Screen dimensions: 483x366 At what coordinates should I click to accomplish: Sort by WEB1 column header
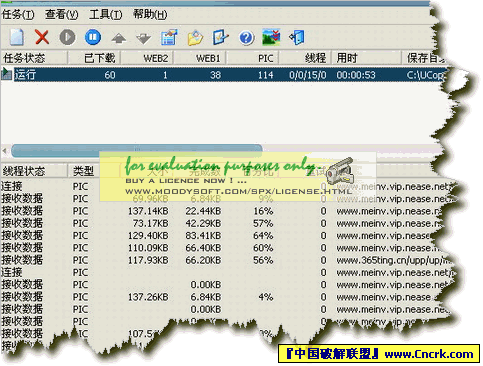(200, 58)
